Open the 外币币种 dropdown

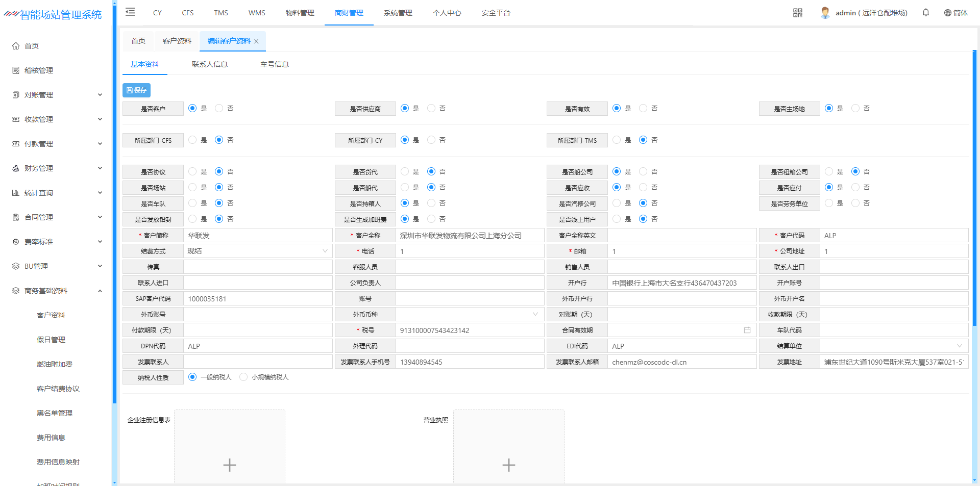coord(470,315)
